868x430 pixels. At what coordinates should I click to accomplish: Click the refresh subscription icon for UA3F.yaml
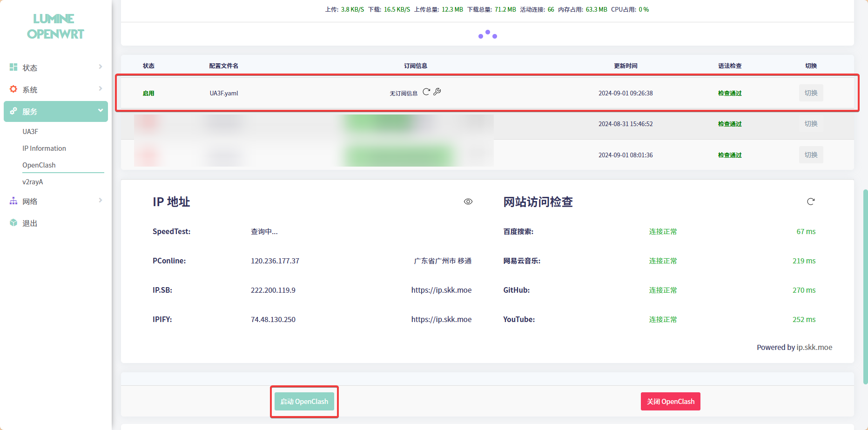[426, 92]
